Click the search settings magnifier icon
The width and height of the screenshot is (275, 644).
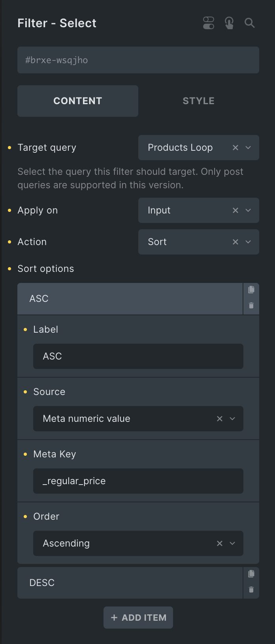point(250,23)
